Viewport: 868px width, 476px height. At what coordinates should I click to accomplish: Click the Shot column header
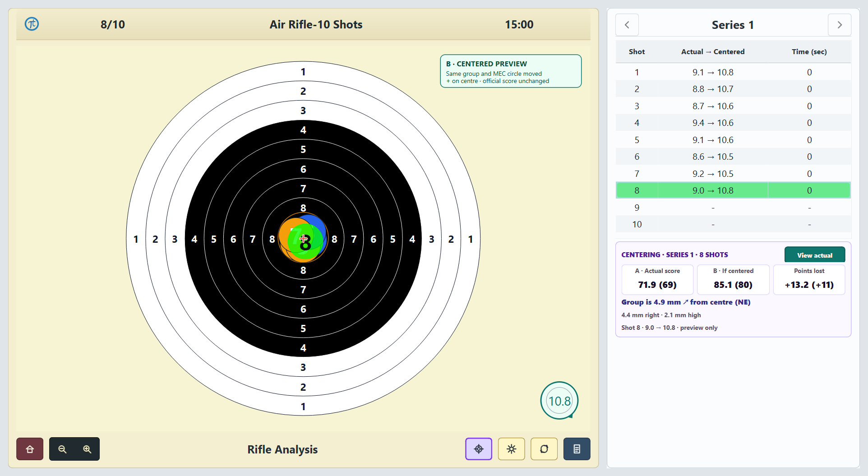coord(637,51)
